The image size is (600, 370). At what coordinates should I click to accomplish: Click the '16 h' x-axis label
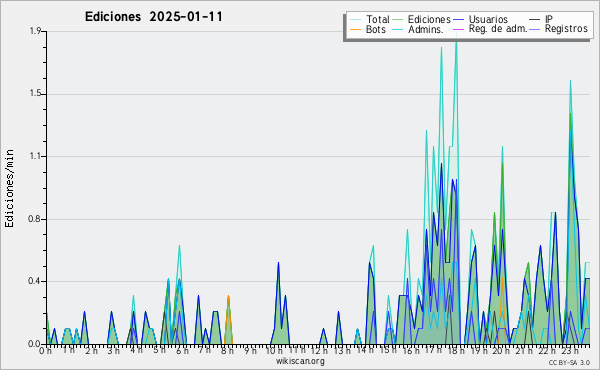411,350
